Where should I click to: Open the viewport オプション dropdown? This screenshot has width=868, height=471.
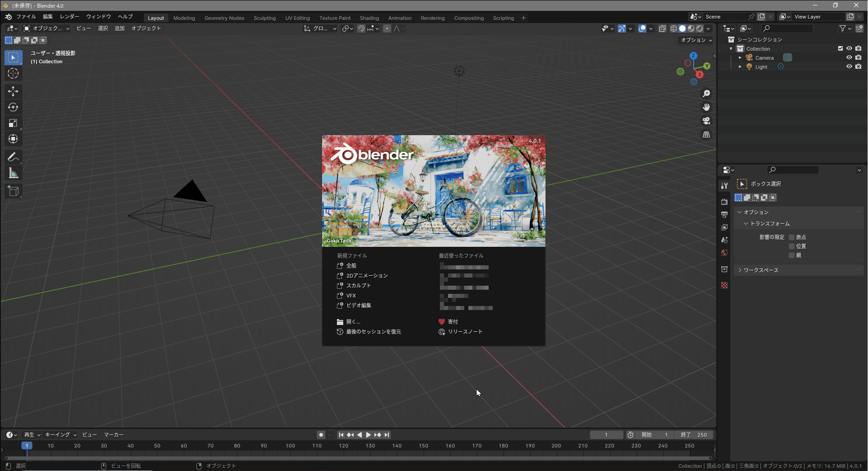click(x=696, y=40)
